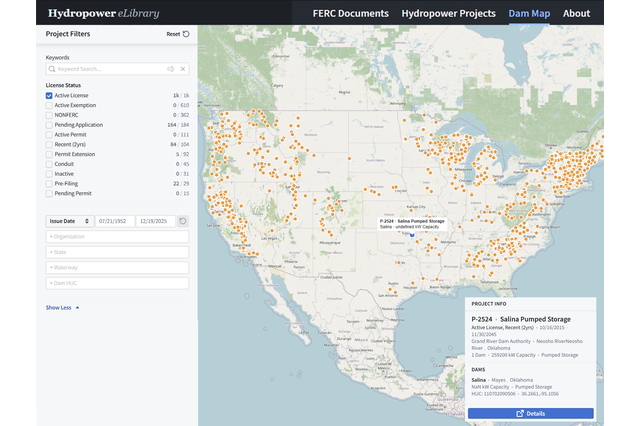
Task: Reset the issue date range icon
Action: [x=183, y=221]
